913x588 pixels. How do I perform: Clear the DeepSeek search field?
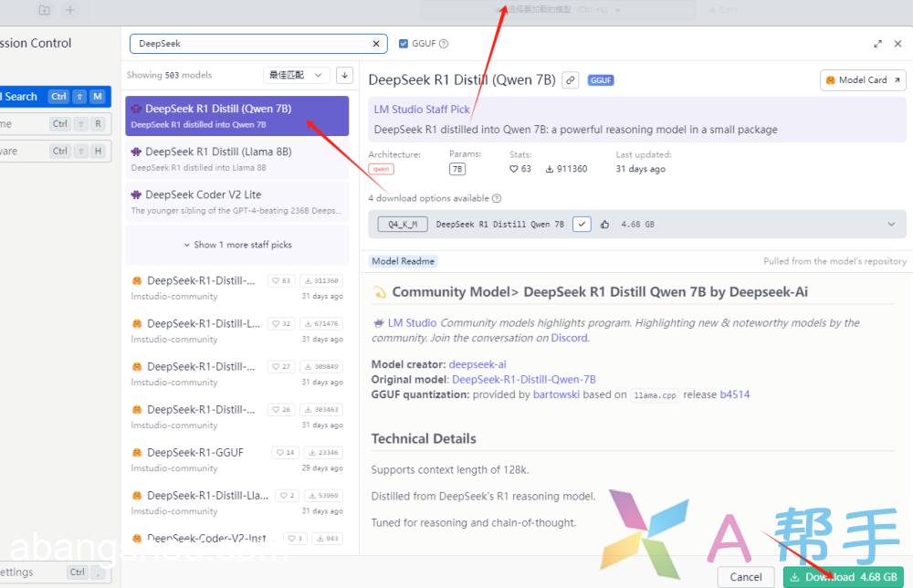pos(376,43)
